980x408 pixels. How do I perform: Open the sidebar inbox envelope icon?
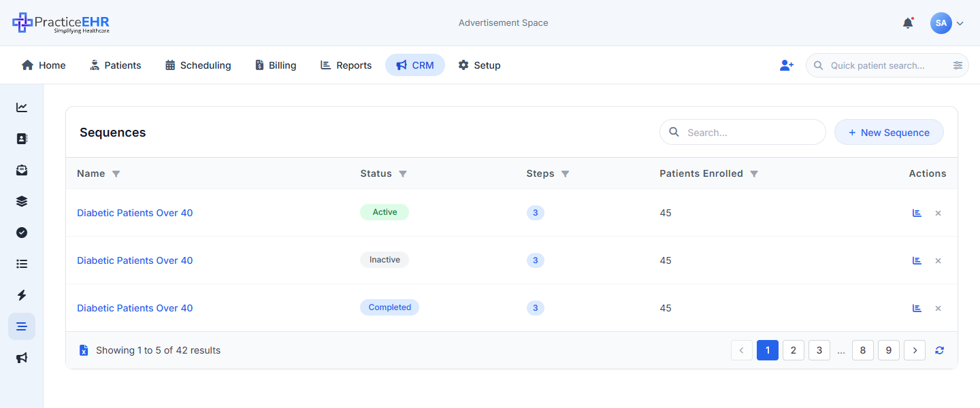click(x=22, y=170)
